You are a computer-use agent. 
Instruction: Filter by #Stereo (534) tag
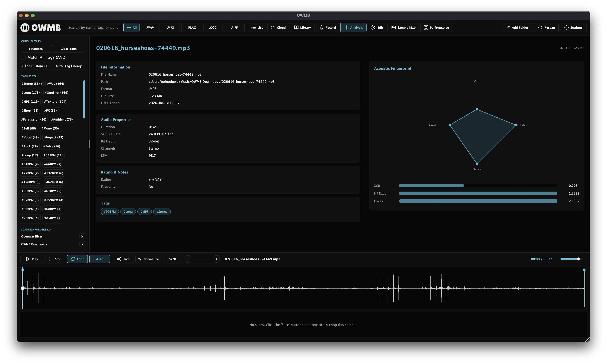pyautogui.click(x=32, y=84)
